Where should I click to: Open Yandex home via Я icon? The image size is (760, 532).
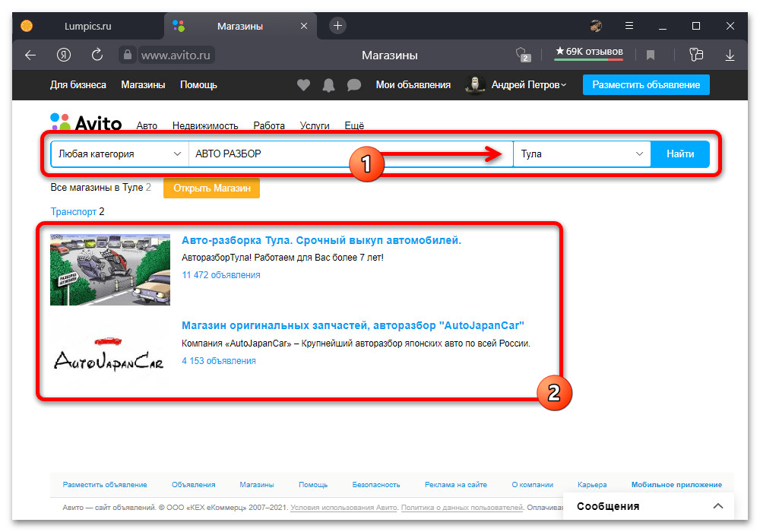click(64, 55)
